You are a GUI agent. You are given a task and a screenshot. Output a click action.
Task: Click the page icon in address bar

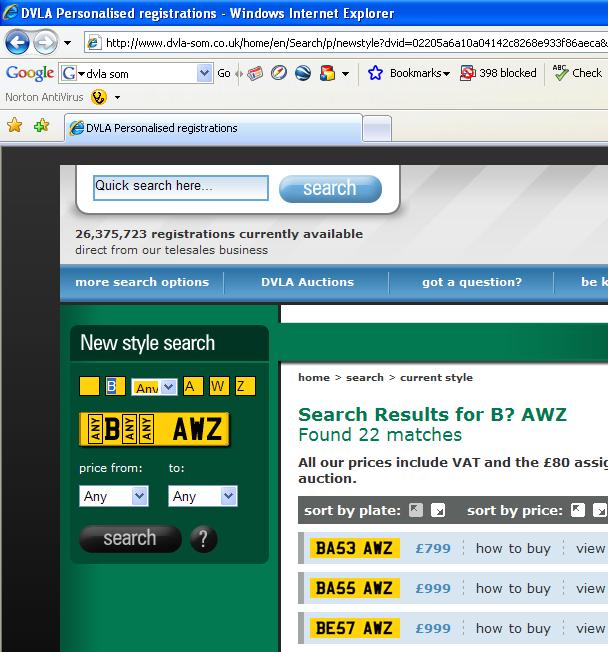tap(94, 42)
